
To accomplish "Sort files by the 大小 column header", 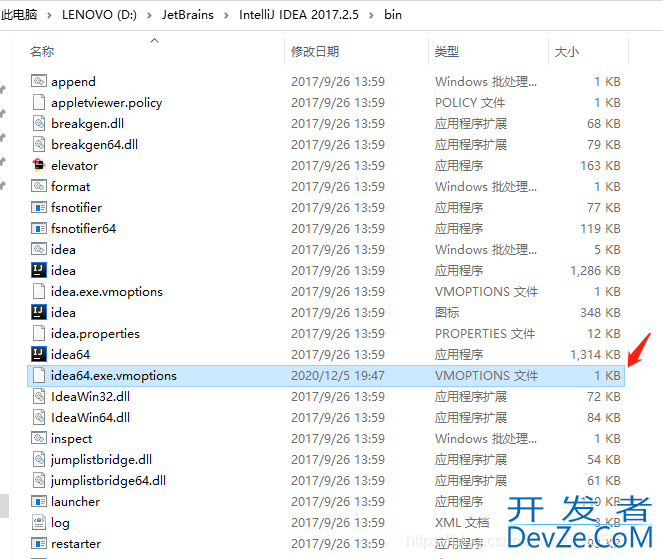I will 567,52.
